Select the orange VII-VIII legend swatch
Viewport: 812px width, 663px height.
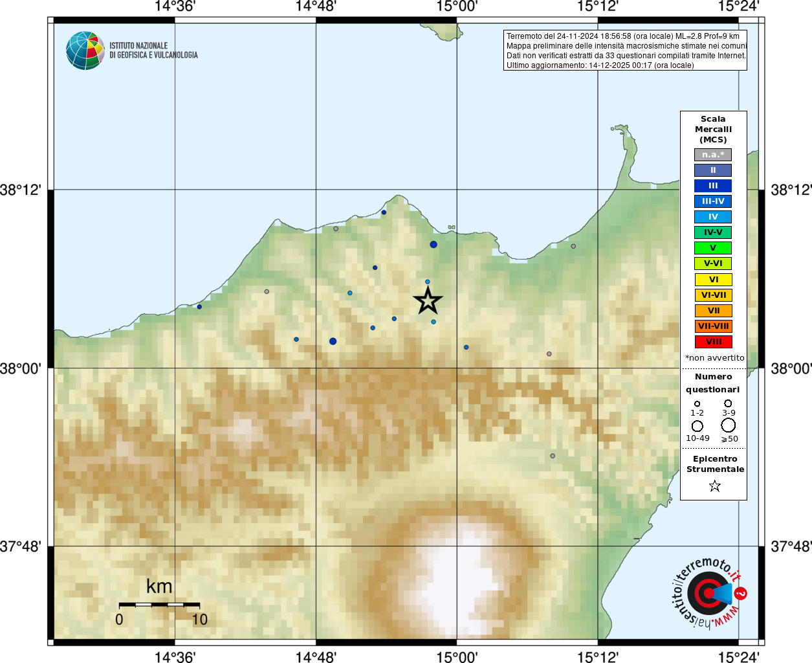[713, 326]
